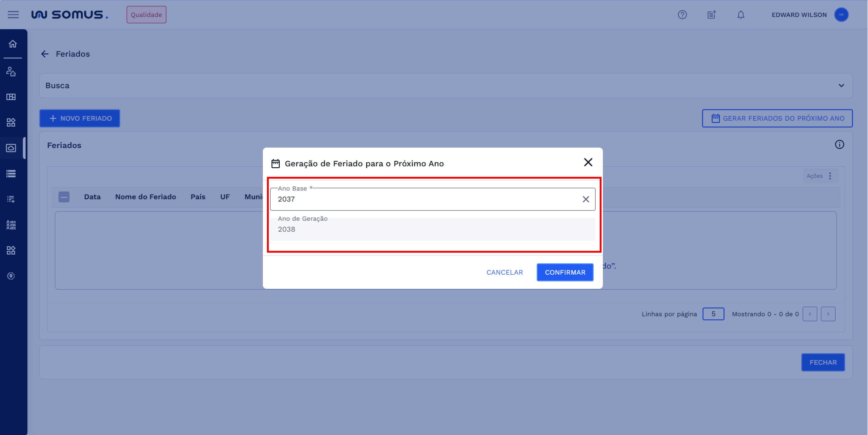
Task: Go to the next page arrow
Action: point(828,314)
